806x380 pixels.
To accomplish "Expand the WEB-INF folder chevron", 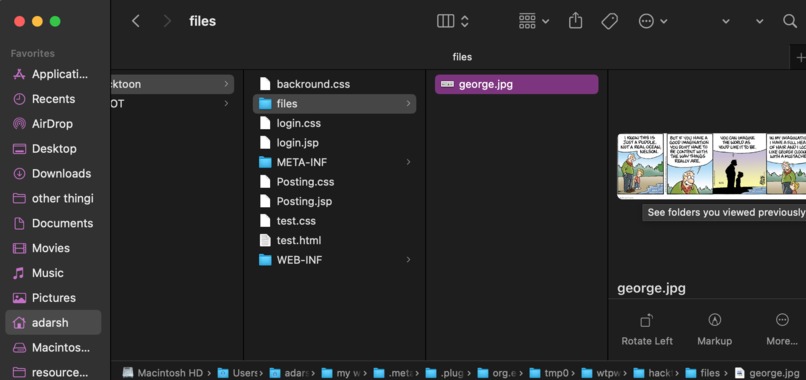I will [x=409, y=260].
